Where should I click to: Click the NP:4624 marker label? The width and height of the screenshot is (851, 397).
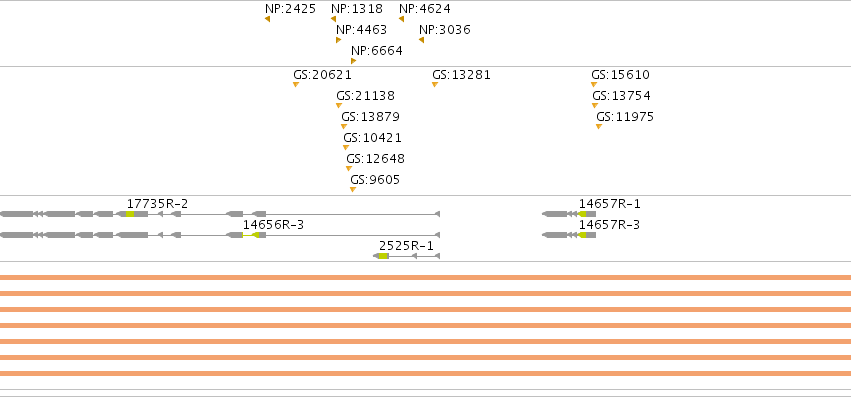[x=424, y=9]
